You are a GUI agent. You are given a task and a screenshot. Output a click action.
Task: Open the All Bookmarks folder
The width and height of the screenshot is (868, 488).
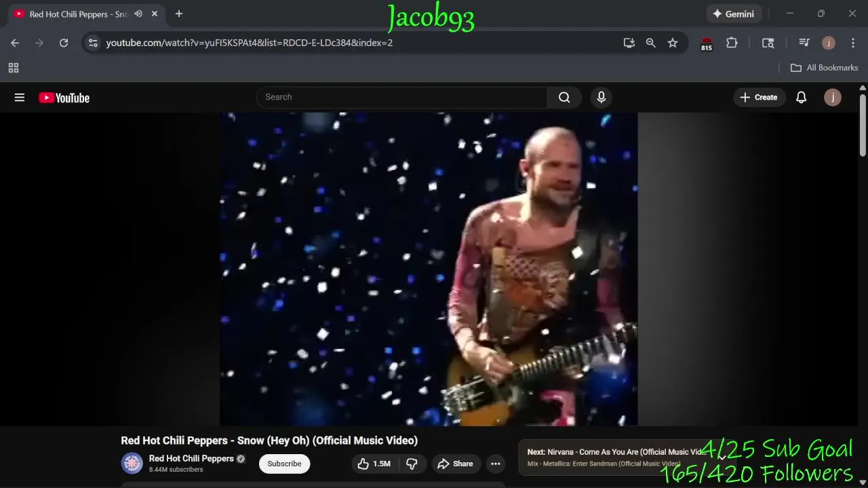click(824, 68)
